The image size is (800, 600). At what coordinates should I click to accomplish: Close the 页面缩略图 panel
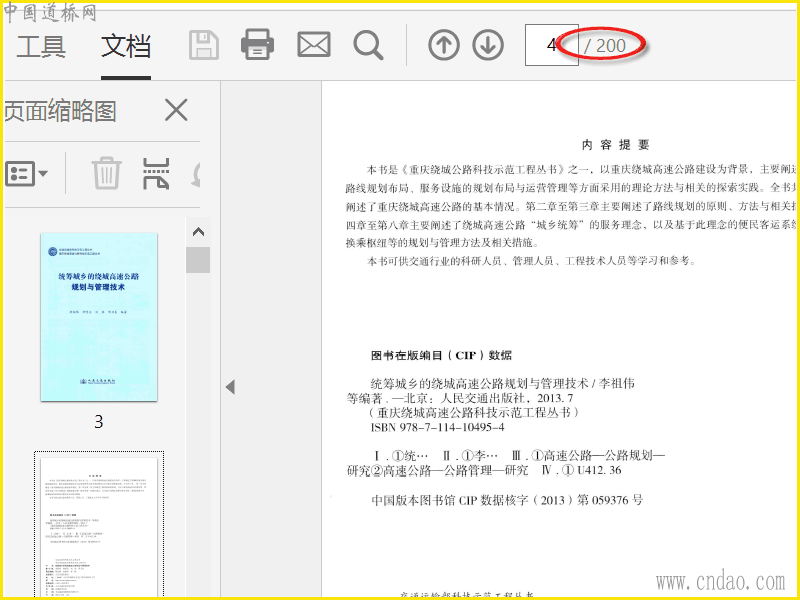point(176,110)
